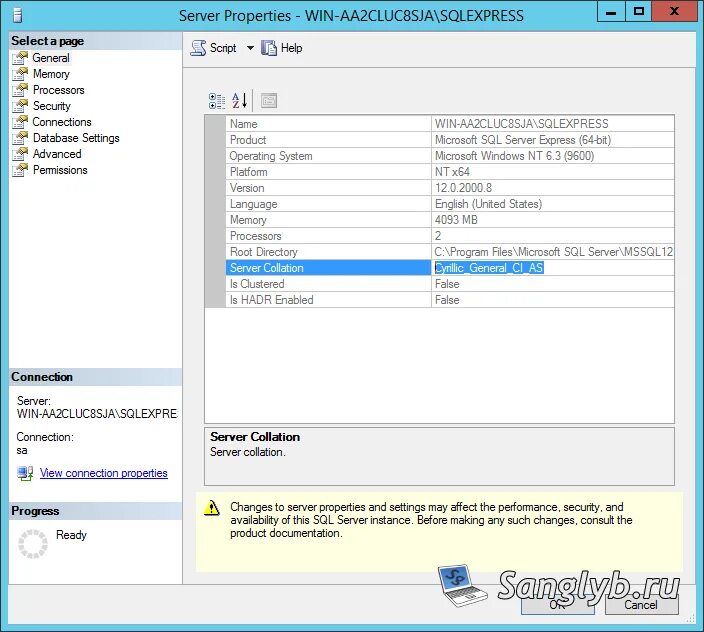Image resolution: width=704 pixels, height=632 pixels.
Task: Select the Name property row
Action: (450, 124)
